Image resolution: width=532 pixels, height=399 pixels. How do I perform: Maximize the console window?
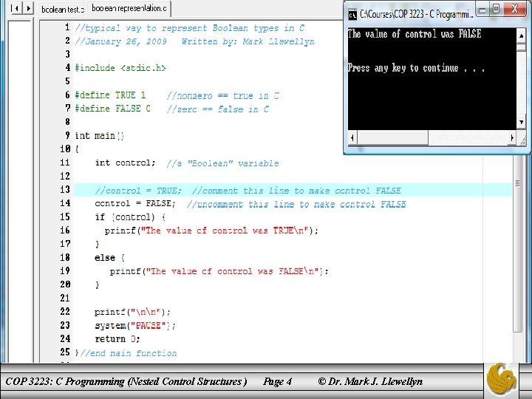coord(497,9)
